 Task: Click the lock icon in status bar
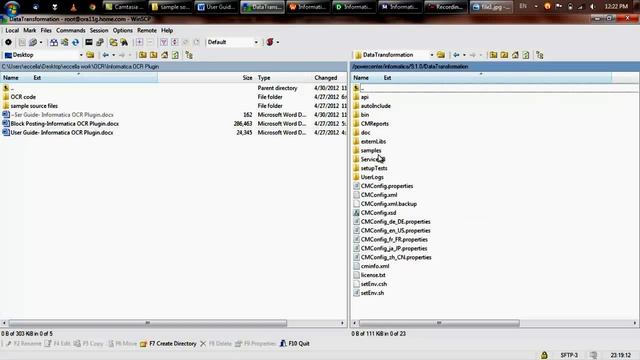pos(544,355)
